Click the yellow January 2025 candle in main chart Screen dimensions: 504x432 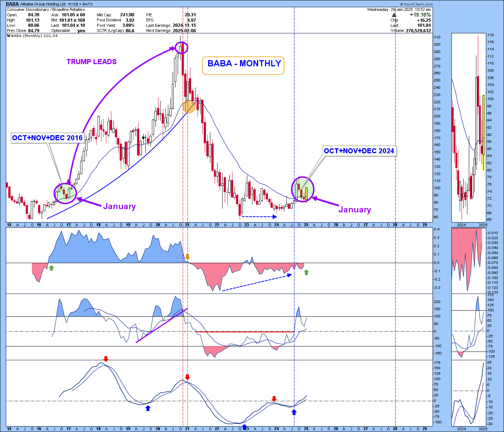[x=306, y=194]
